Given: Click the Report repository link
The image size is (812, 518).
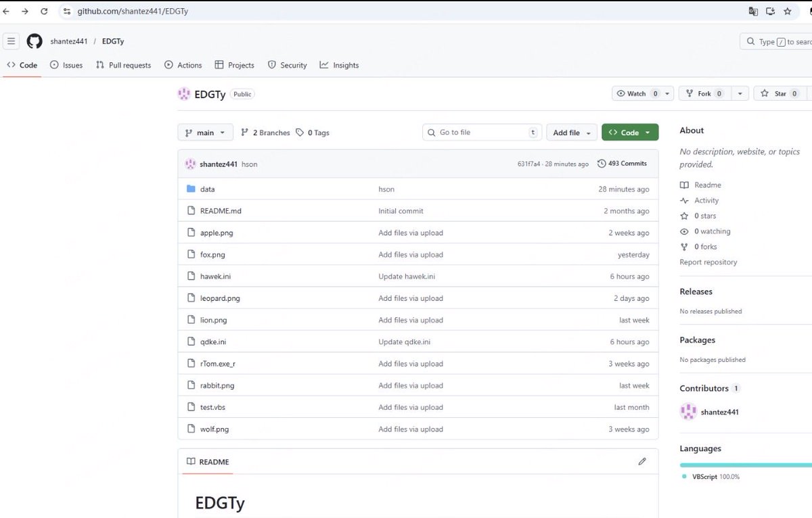Looking at the screenshot, I should [708, 262].
